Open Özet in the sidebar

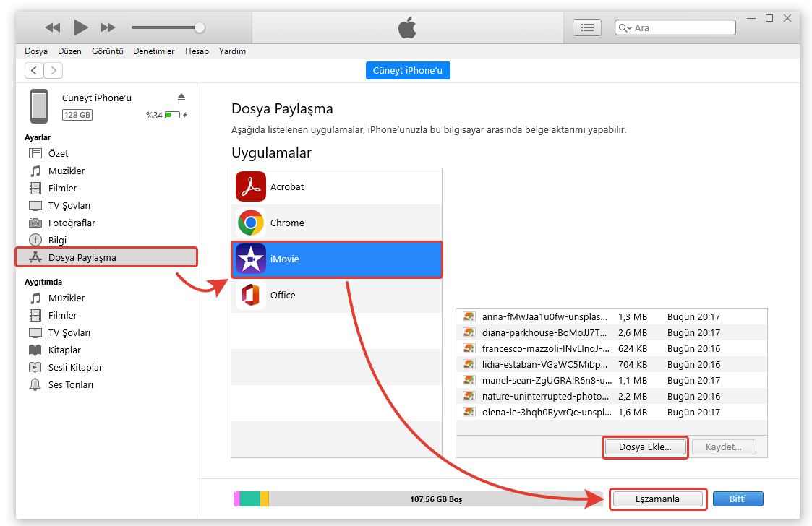pos(58,153)
